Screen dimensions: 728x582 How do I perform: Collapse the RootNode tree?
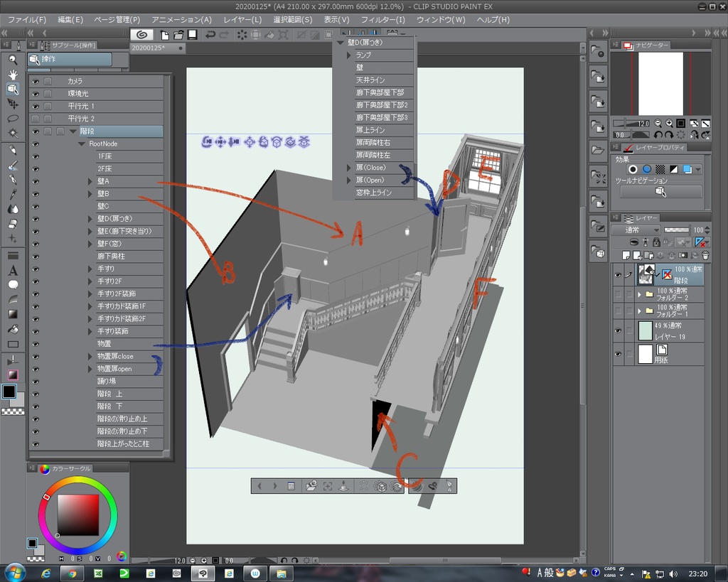pyautogui.click(x=82, y=144)
